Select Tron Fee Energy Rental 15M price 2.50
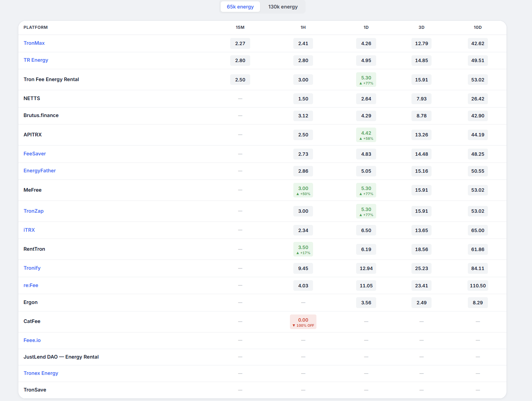The image size is (532, 401). (x=240, y=80)
